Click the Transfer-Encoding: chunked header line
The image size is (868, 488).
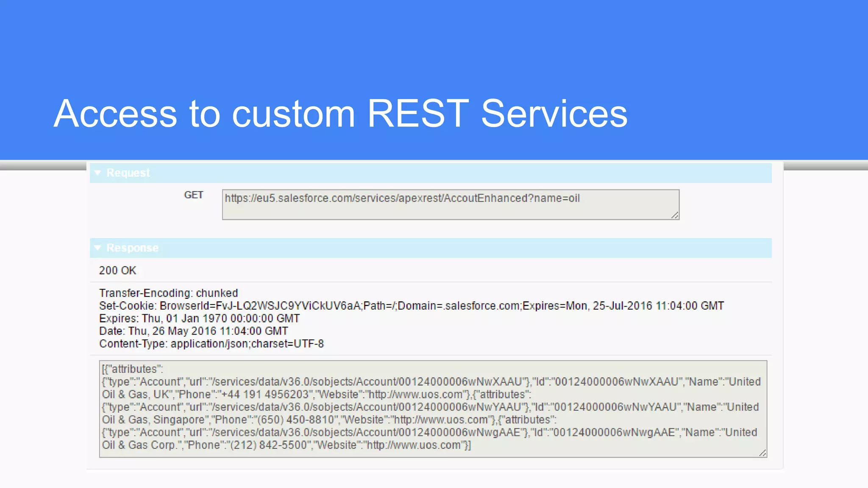click(x=168, y=293)
